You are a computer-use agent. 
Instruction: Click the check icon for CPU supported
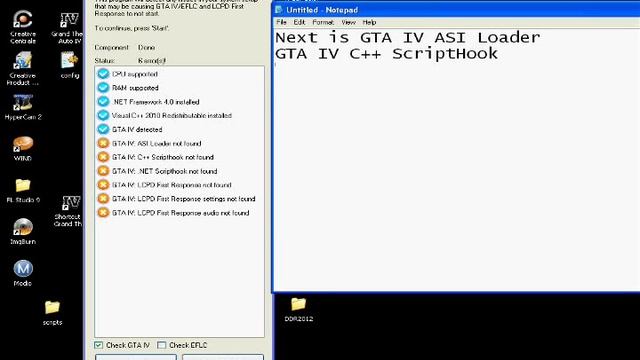point(103,74)
